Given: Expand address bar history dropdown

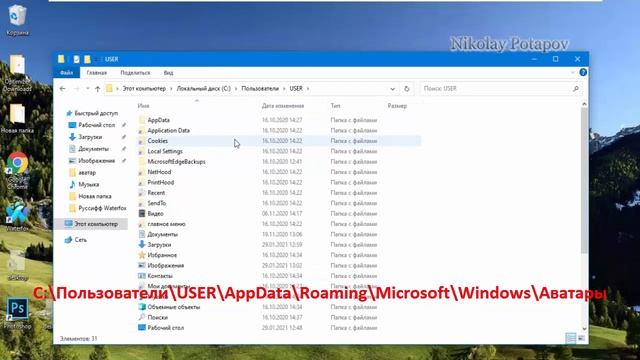Looking at the screenshot, I should tap(392, 89).
